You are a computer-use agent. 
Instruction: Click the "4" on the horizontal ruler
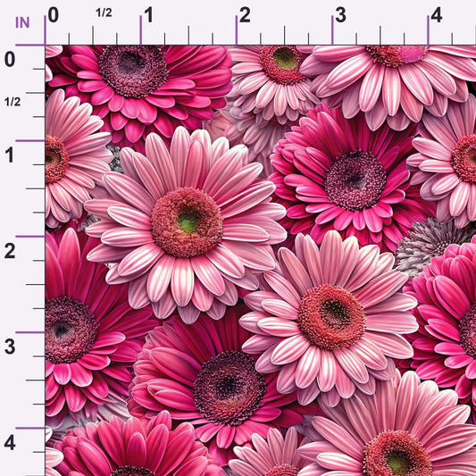point(437,15)
